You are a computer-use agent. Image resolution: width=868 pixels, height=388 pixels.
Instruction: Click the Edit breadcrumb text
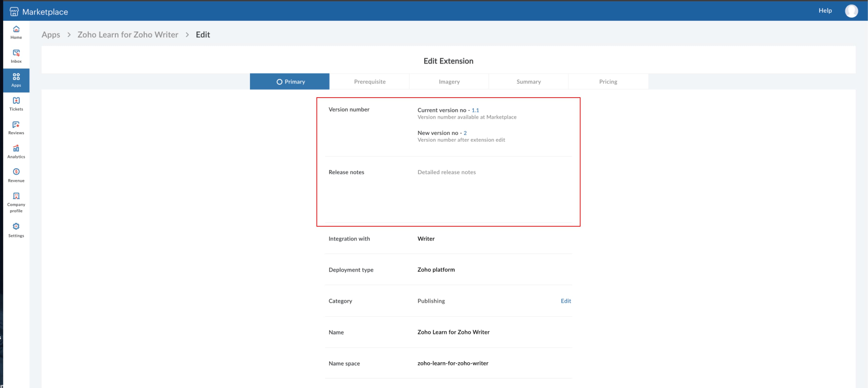pyautogui.click(x=203, y=35)
